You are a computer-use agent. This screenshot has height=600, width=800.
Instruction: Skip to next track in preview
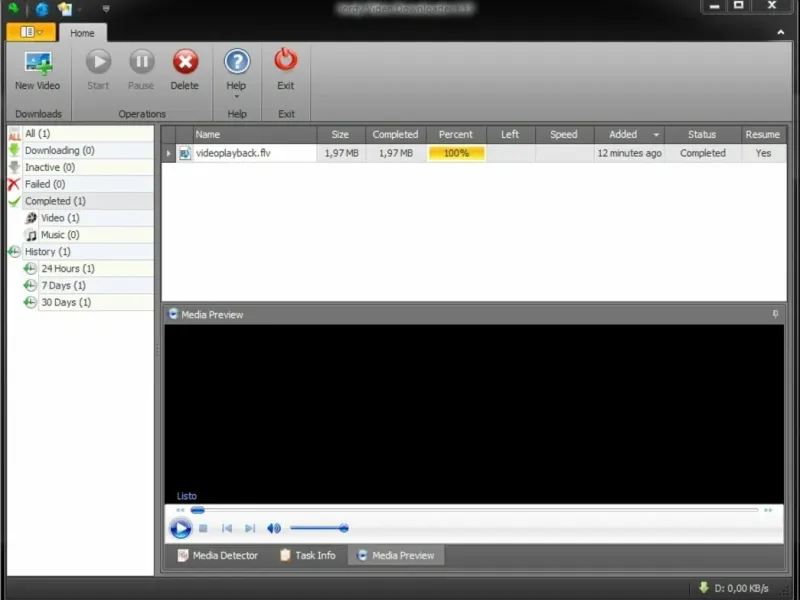(x=250, y=529)
